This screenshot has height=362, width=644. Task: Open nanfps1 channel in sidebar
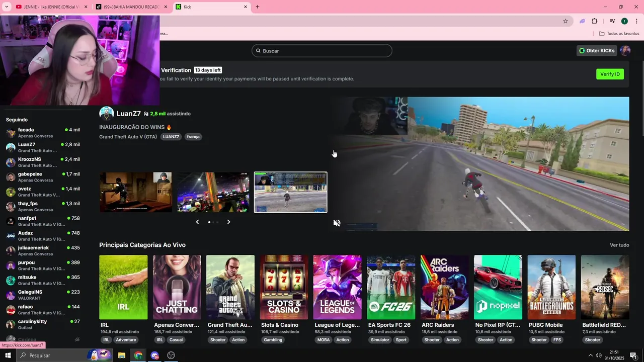pos(43,221)
